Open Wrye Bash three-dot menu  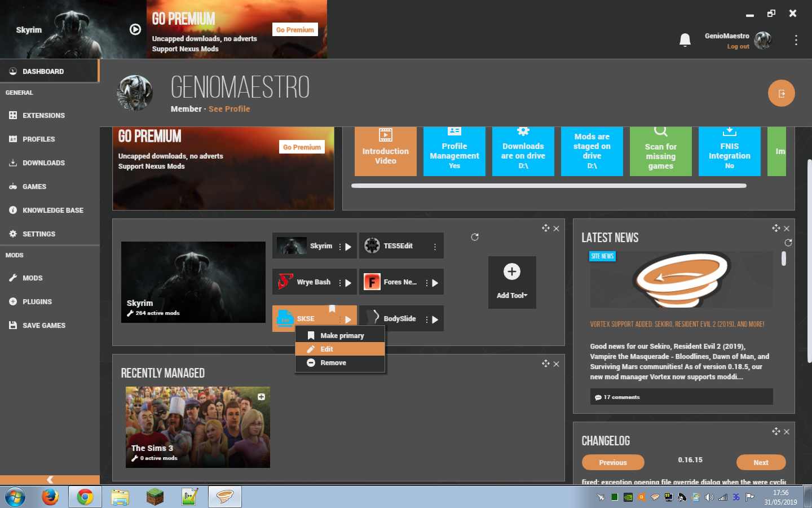coord(340,283)
